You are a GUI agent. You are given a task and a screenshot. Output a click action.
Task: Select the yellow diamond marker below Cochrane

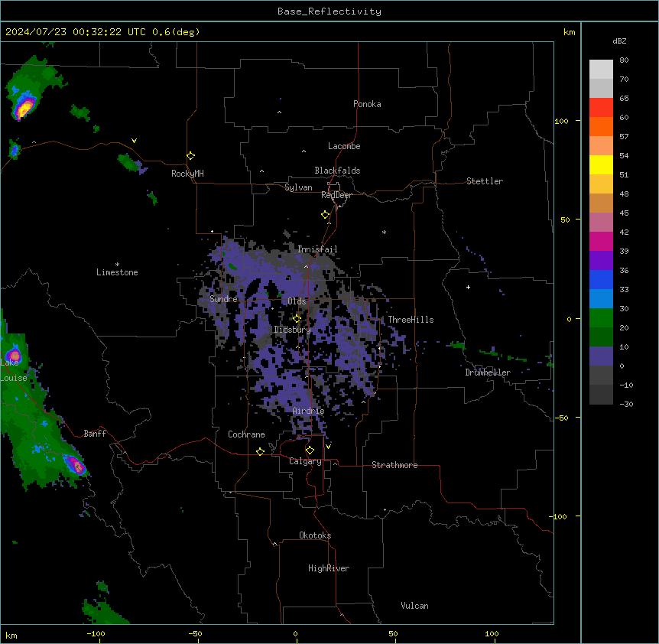[x=260, y=451]
